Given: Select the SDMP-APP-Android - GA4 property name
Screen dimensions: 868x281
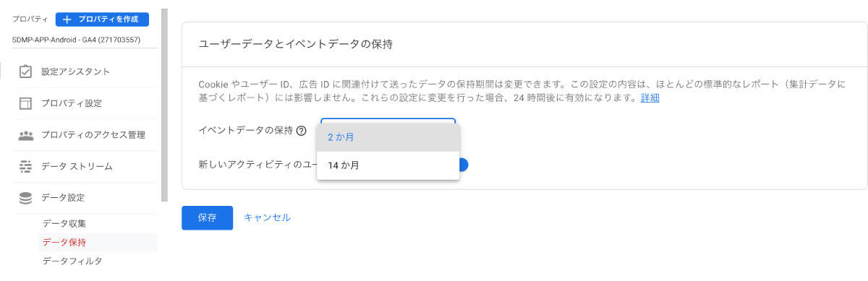Looking at the screenshot, I should [x=77, y=40].
